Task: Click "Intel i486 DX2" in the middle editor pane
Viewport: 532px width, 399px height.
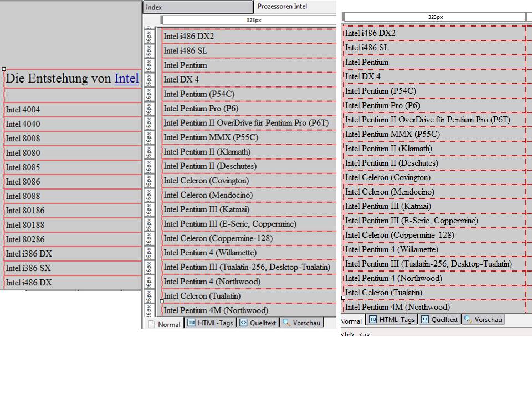Action: point(188,37)
